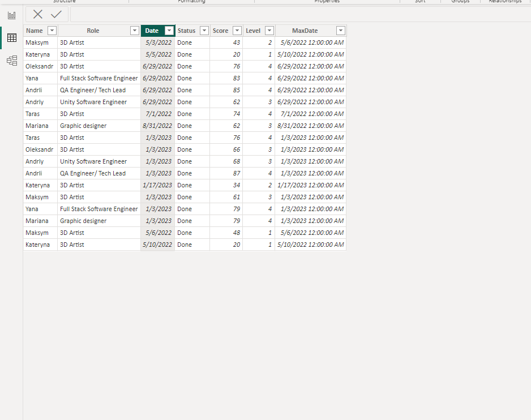Select the score cell showing 87
Image resolution: width=531 pixels, height=420 pixels.
[226, 173]
